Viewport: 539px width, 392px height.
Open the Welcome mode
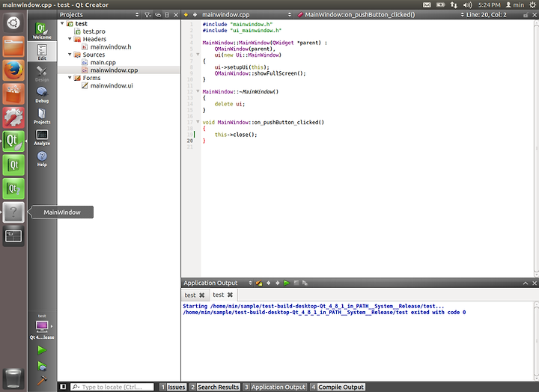pyautogui.click(x=42, y=30)
